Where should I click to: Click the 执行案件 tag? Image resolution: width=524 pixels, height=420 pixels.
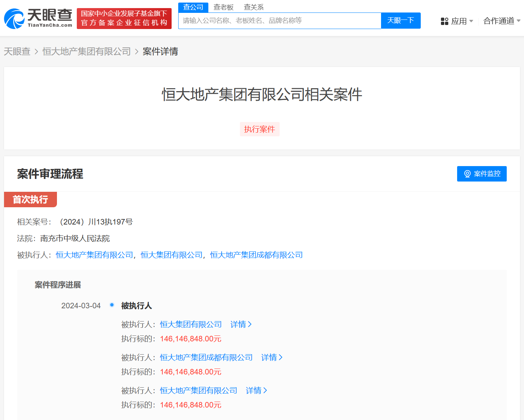[x=259, y=129]
